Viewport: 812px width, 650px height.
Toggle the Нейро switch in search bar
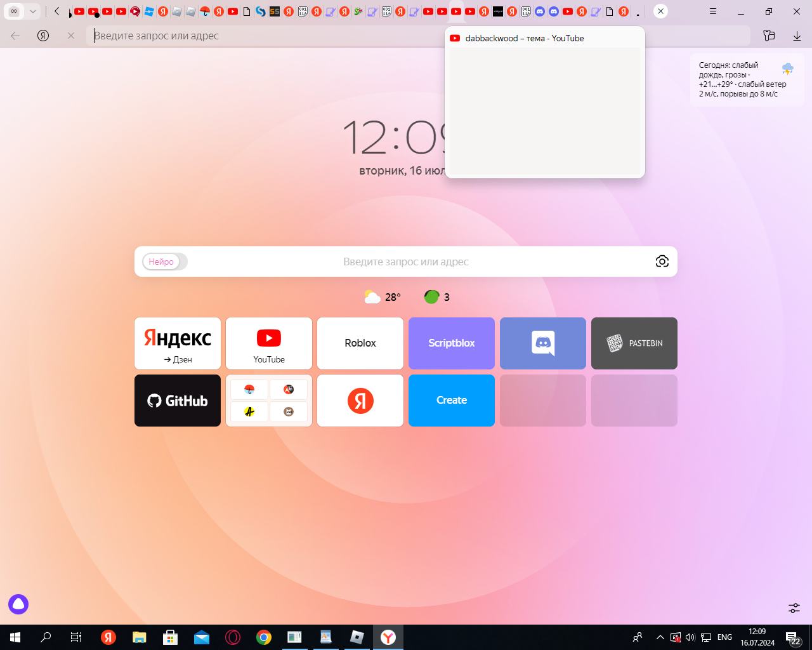tap(165, 262)
